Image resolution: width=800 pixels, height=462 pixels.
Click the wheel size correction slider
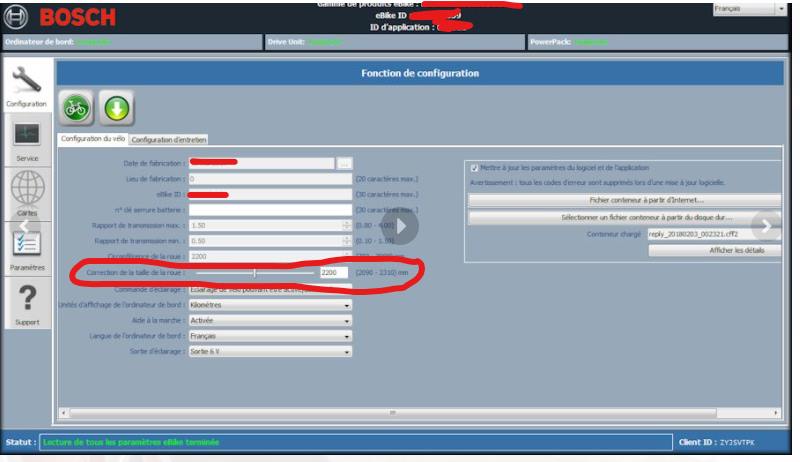(255, 272)
